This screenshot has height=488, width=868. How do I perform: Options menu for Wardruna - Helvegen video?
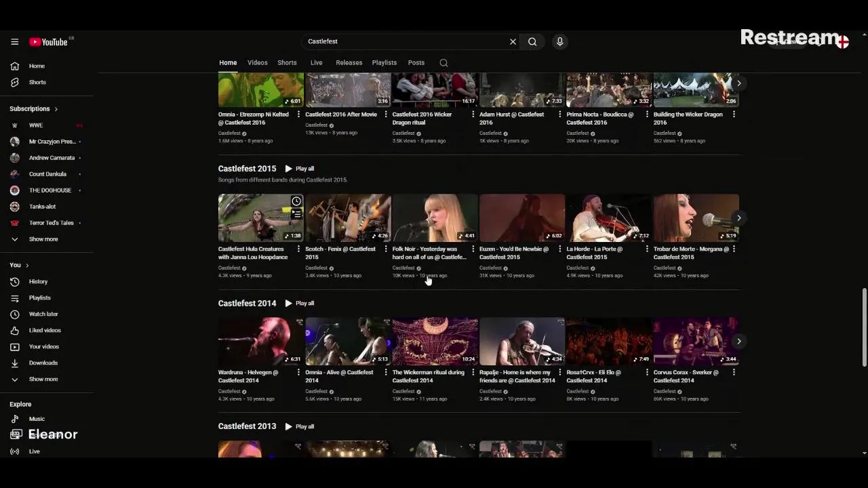coord(299,372)
